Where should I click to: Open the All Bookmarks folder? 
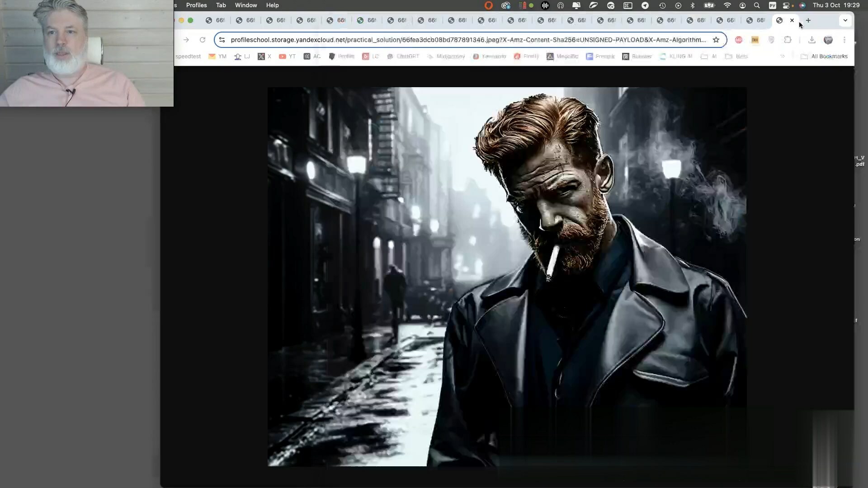coord(824,56)
